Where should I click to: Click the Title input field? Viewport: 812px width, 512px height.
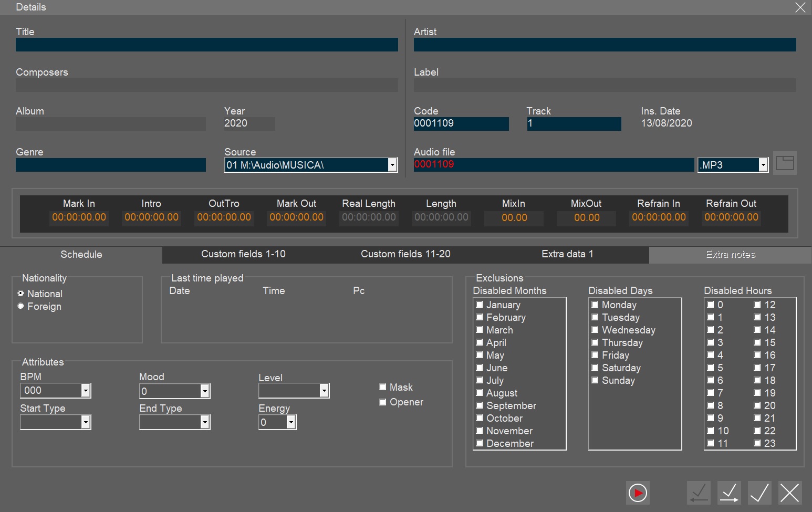pyautogui.click(x=206, y=45)
